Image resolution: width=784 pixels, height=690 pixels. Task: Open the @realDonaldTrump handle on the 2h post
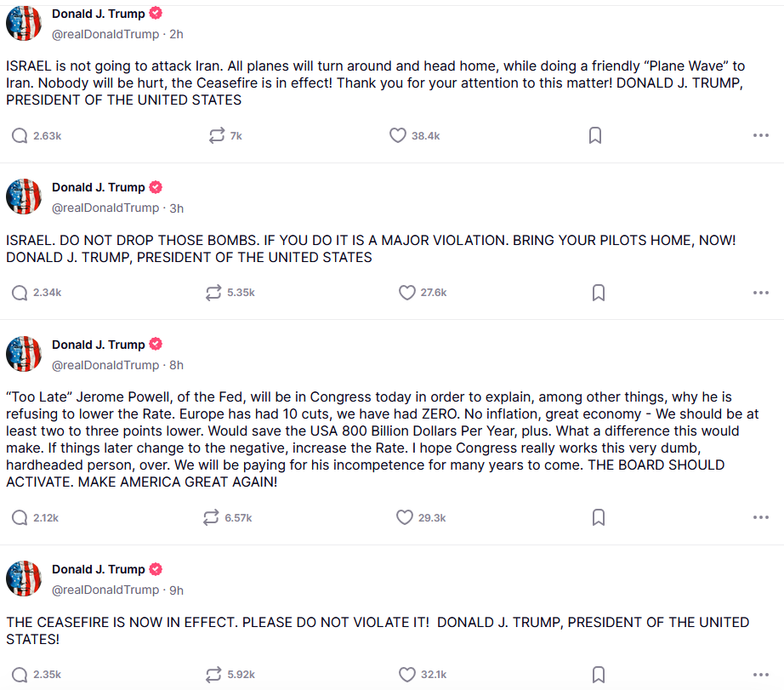(x=105, y=35)
